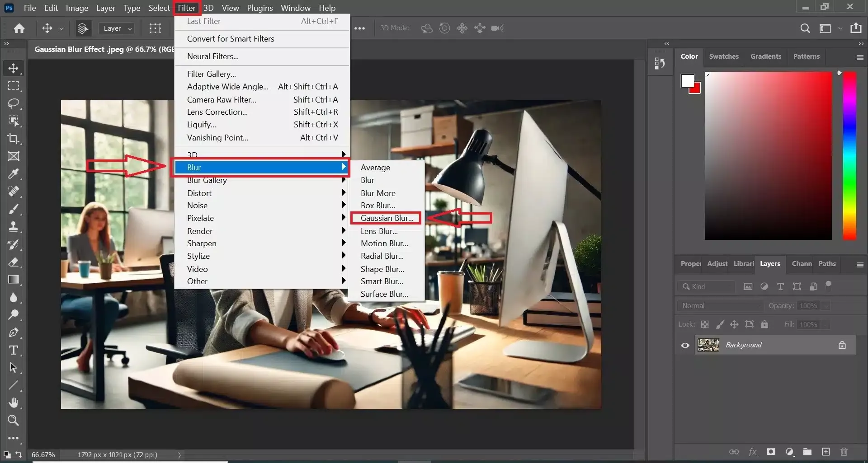Click the Home icon in options bar

click(x=19, y=28)
